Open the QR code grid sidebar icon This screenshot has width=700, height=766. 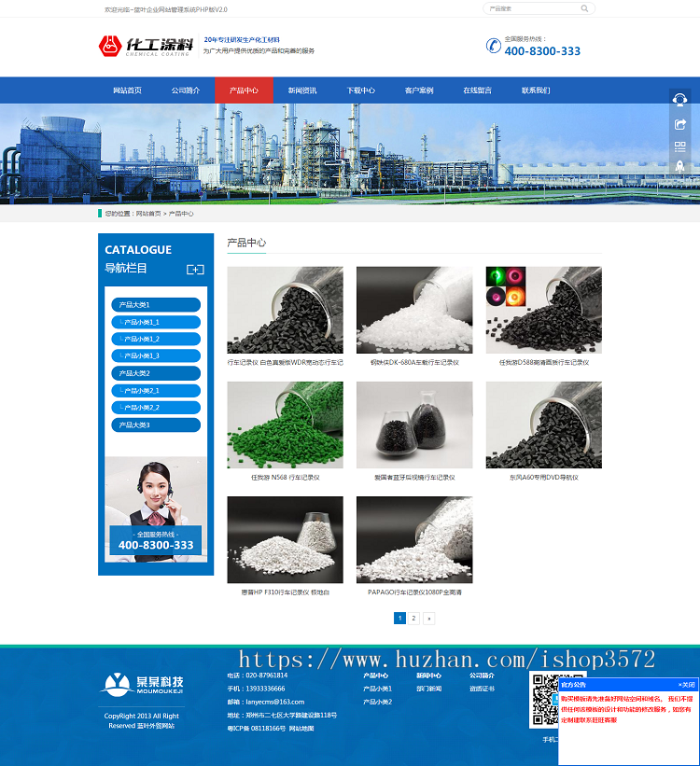[x=679, y=146]
